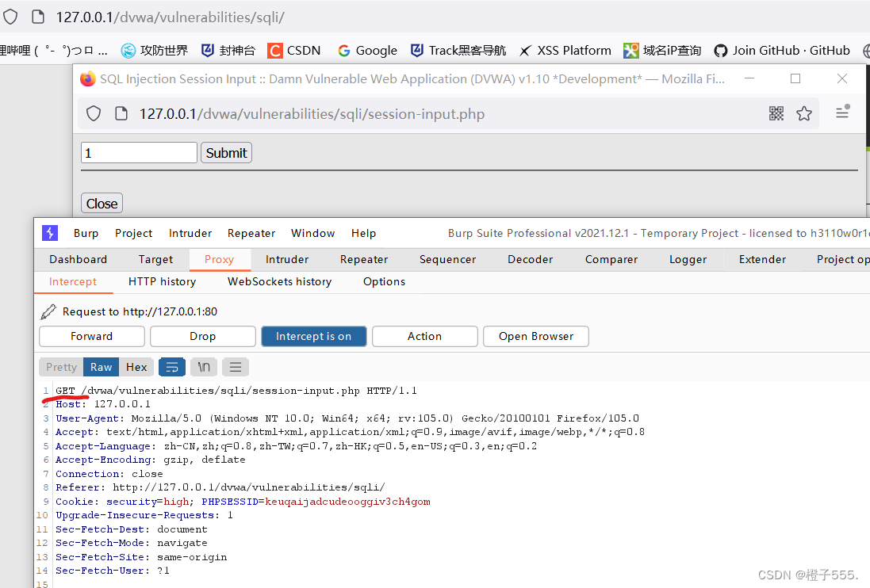This screenshot has height=588, width=870.
Task: Open the Project menu
Action: click(x=134, y=233)
